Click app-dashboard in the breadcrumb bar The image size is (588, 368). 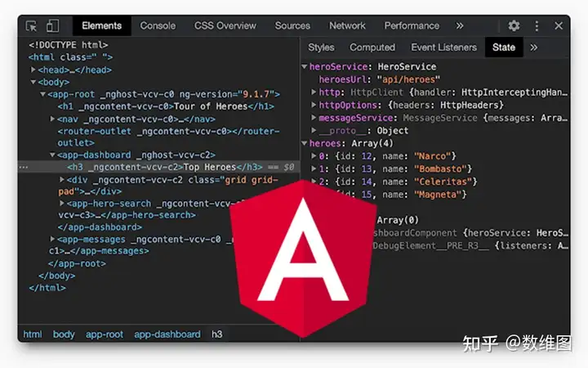pyautogui.click(x=167, y=334)
